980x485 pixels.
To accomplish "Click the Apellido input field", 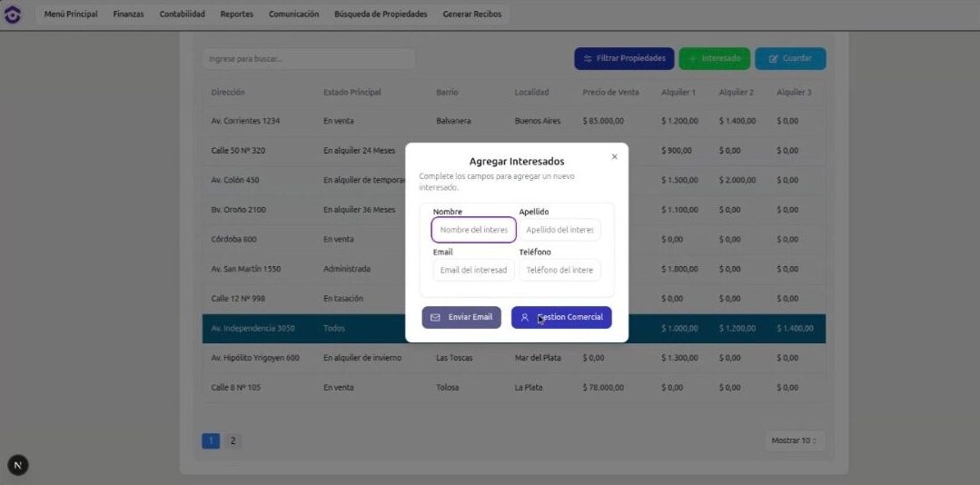I will [x=559, y=231].
